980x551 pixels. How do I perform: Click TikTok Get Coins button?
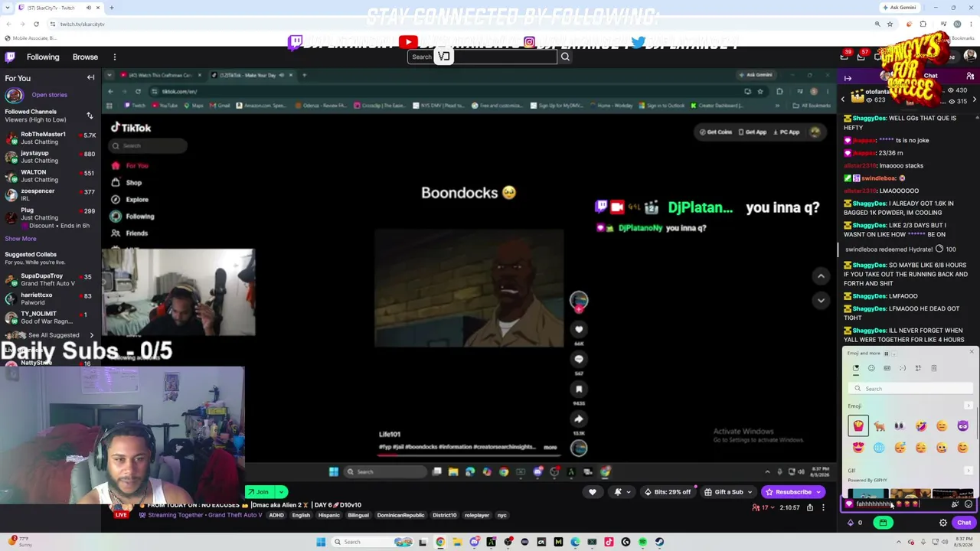click(715, 132)
